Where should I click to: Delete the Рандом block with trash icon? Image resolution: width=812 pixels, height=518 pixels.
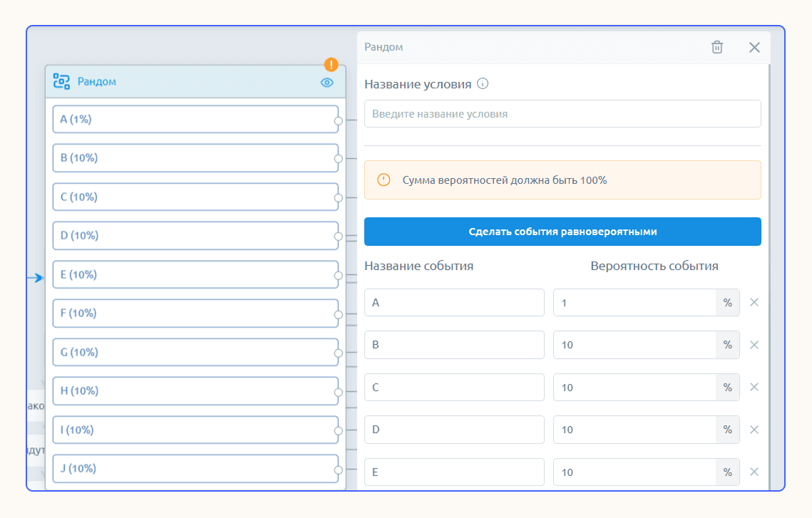click(716, 47)
